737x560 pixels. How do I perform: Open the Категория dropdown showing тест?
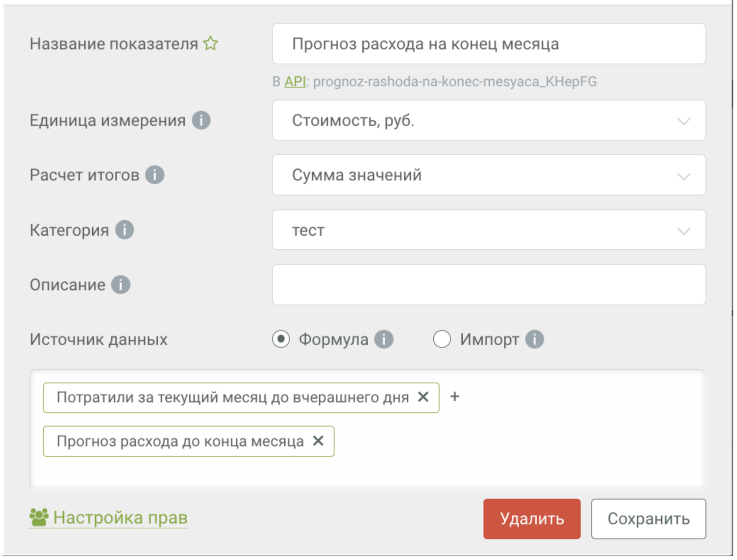[x=489, y=230]
